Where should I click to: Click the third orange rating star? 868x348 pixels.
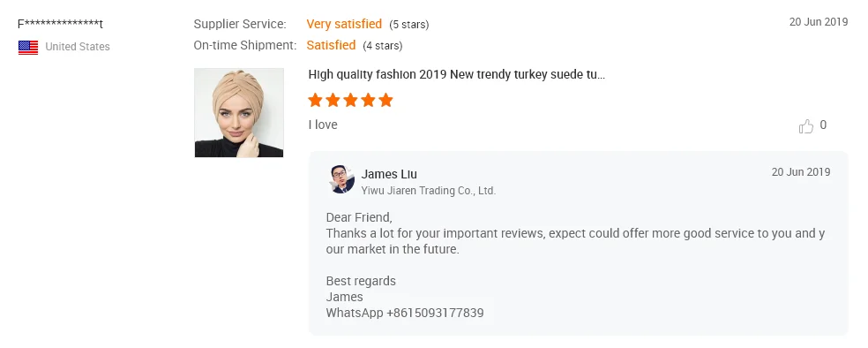pos(350,101)
